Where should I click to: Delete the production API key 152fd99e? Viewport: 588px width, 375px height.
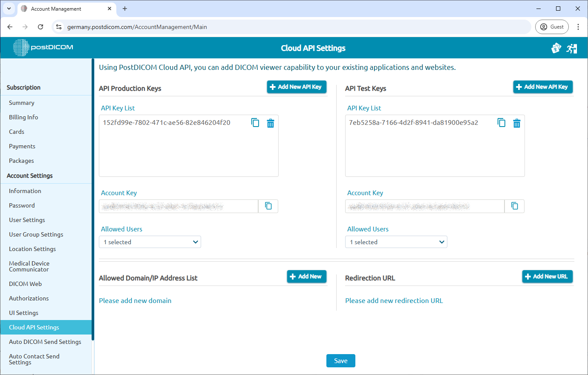click(x=271, y=123)
